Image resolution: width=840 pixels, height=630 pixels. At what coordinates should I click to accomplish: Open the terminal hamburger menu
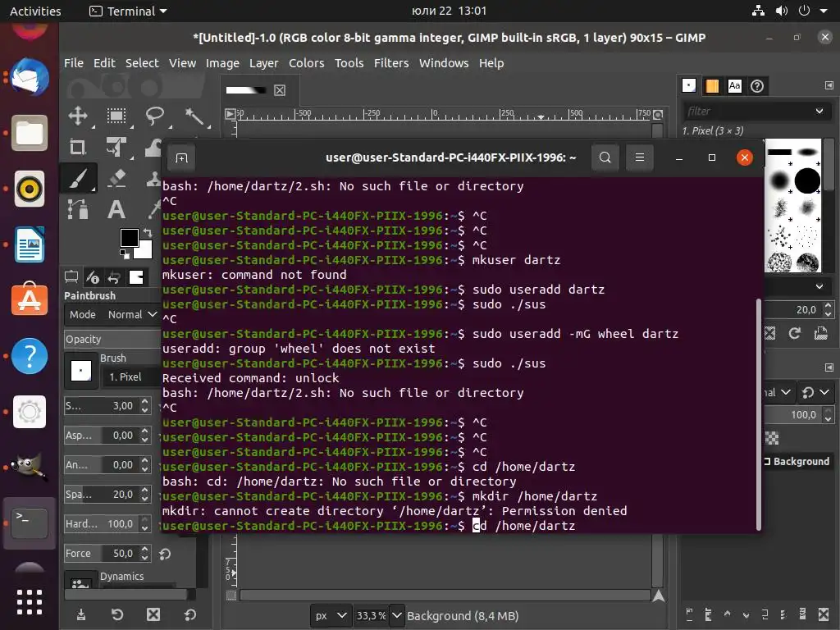(640, 157)
